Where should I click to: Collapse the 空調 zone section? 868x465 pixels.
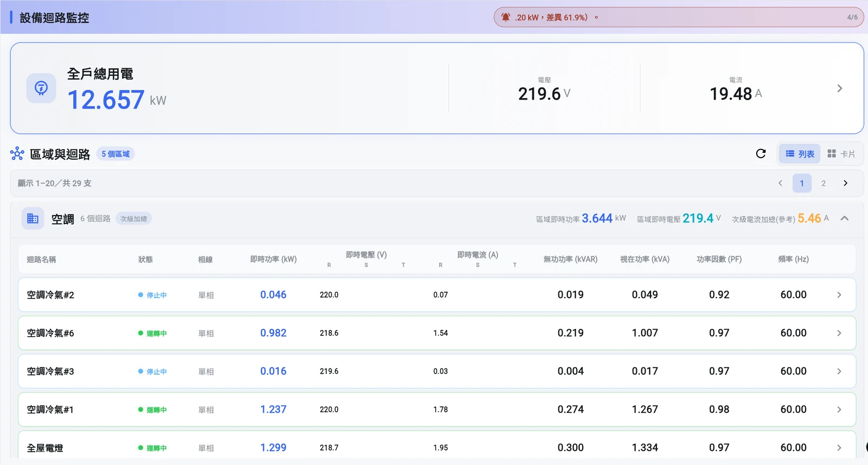pyautogui.click(x=844, y=218)
